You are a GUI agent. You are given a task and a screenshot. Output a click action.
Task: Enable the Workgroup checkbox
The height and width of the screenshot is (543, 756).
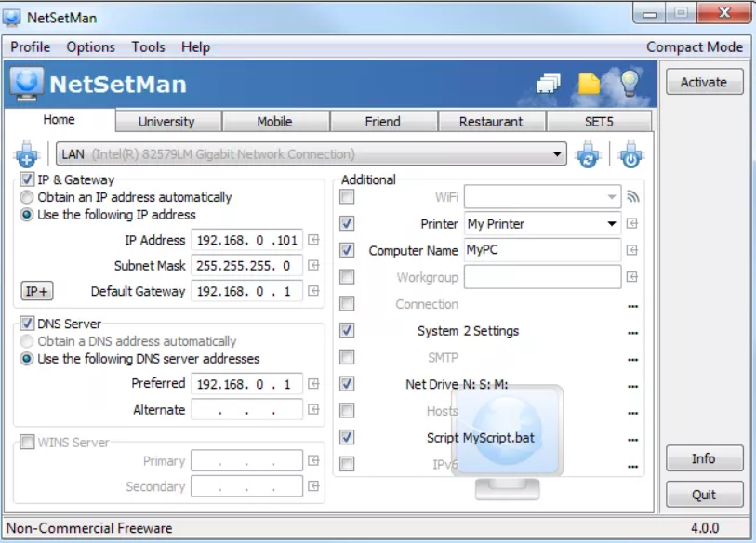[x=348, y=276]
